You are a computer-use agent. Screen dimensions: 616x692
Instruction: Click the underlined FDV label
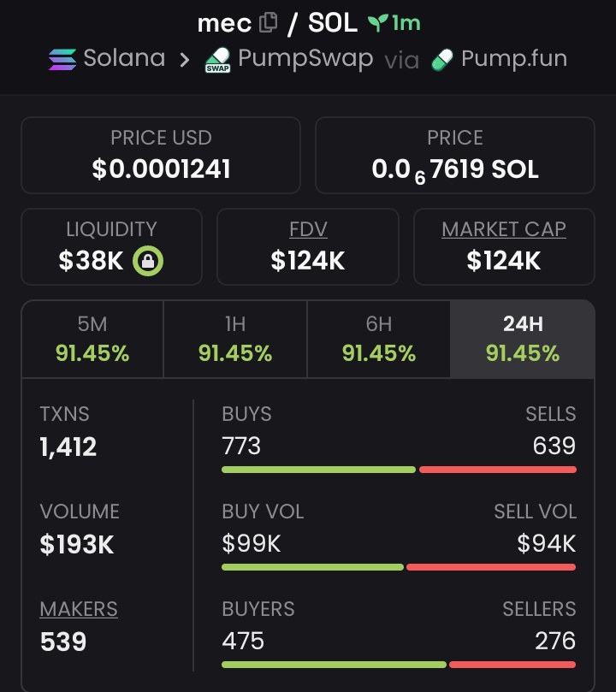click(308, 229)
